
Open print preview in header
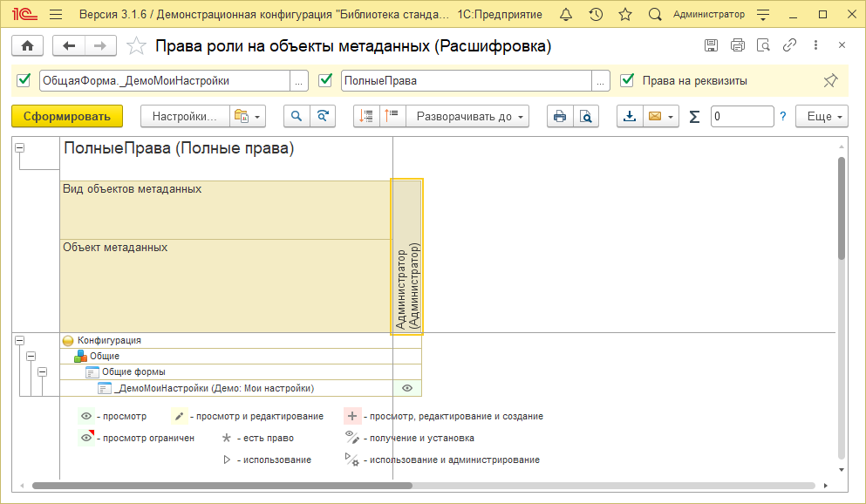tap(763, 45)
